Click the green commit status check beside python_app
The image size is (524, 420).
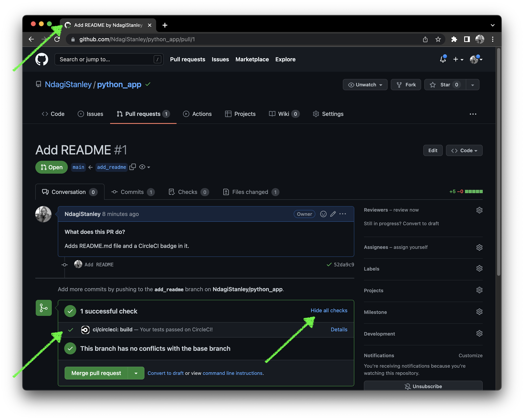pos(148,84)
